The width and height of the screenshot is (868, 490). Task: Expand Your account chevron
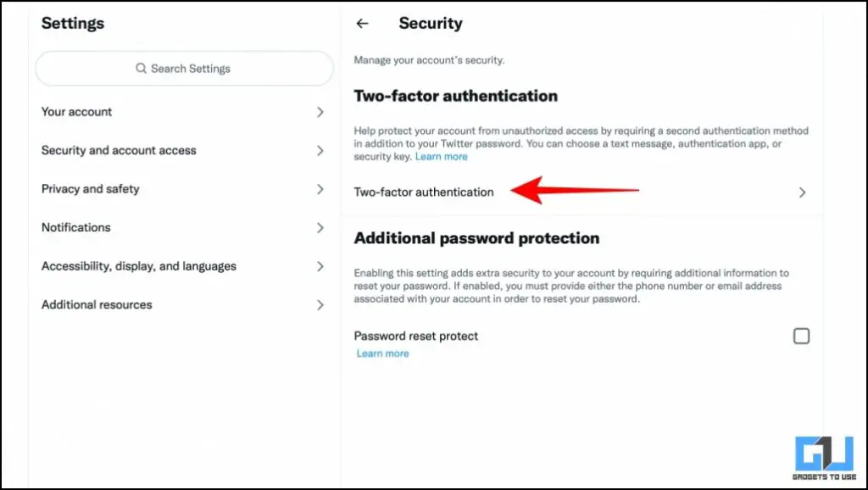320,112
